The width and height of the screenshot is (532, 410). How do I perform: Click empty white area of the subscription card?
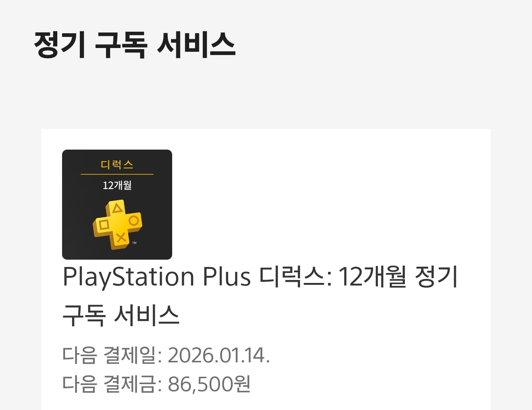(332, 203)
